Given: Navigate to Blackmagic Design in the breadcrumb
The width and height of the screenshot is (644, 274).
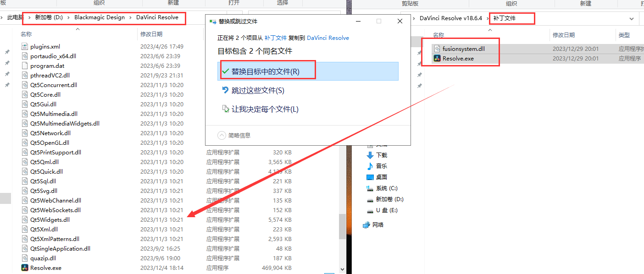Looking at the screenshot, I should 100,17.
